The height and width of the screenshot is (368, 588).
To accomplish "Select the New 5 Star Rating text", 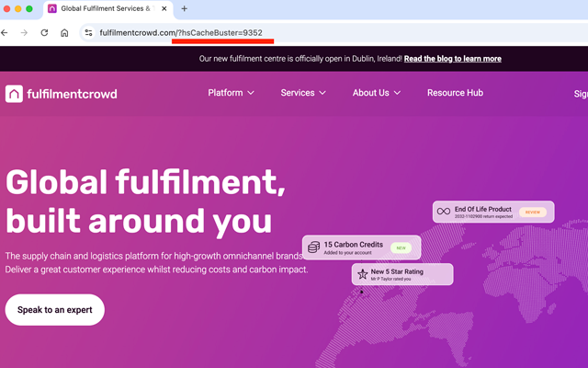I will [x=397, y=271].
